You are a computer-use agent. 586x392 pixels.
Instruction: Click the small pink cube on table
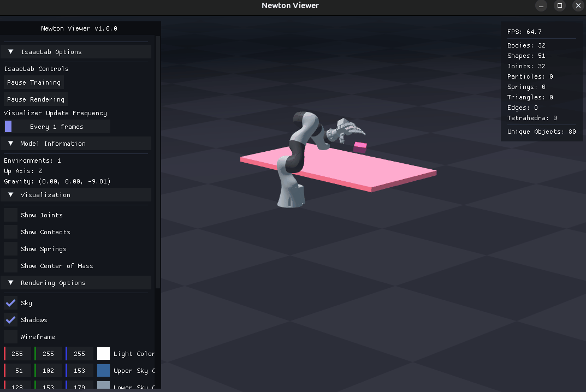point(360,146)
